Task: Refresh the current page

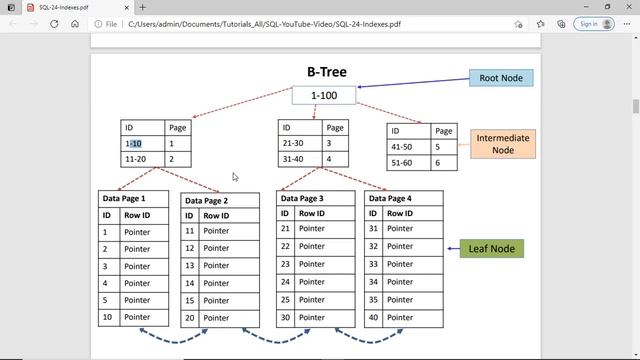Action: tap(54, 24)
